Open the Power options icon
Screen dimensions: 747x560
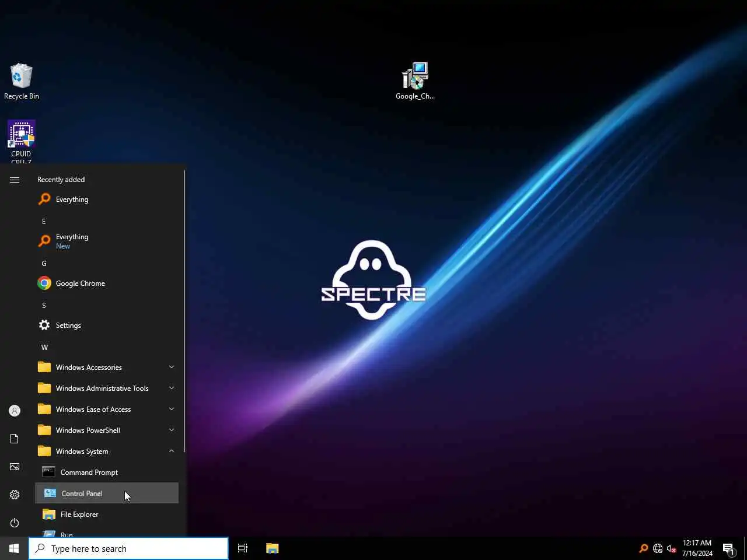coord(15,523)
